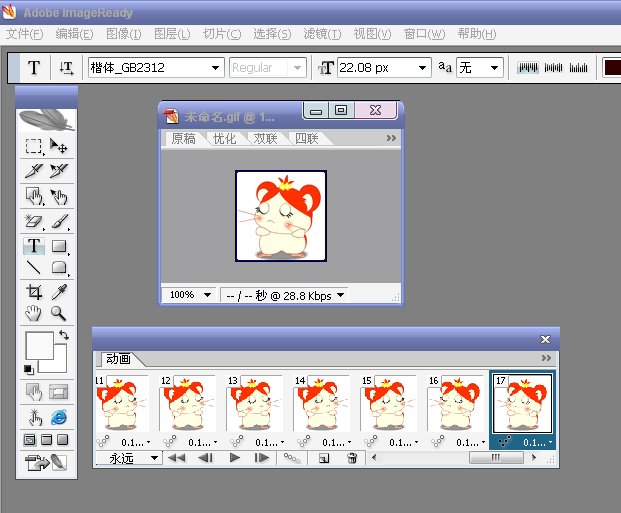The height and width of the screenshot is (513, 621).
Task: Select the next frame button
Action: [261, 458]
